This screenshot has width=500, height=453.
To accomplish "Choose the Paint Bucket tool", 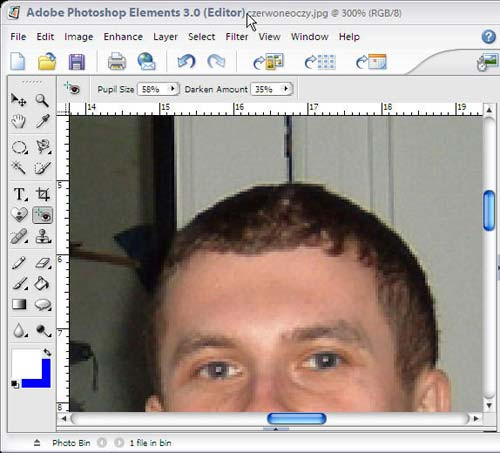I will coord(42,283).
